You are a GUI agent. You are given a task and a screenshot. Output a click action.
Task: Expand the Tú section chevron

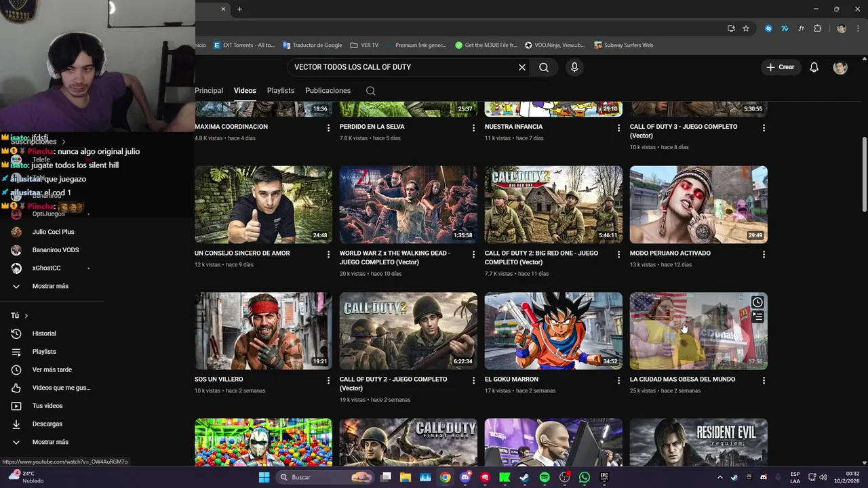(x=26, y=316)
